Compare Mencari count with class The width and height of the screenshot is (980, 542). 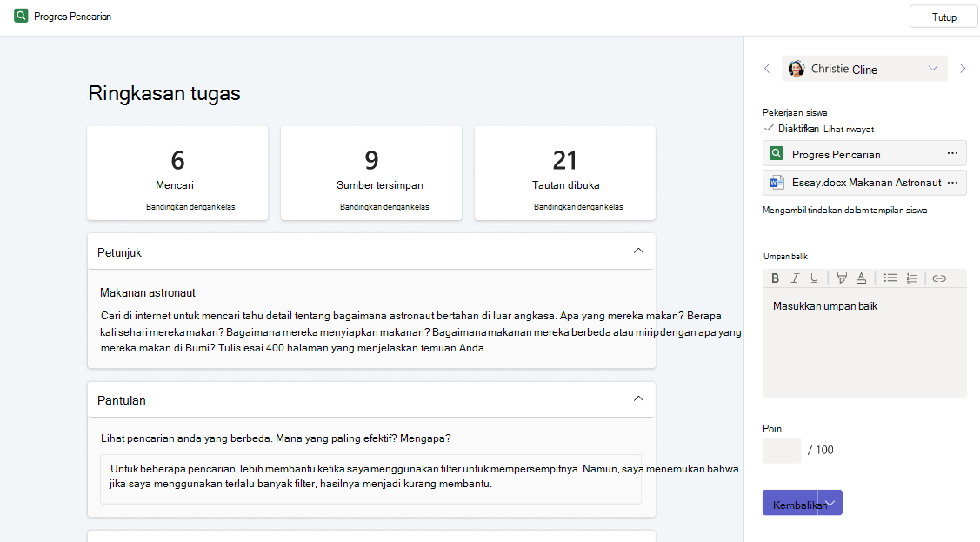pyautogui.click(x=190, y=207)
